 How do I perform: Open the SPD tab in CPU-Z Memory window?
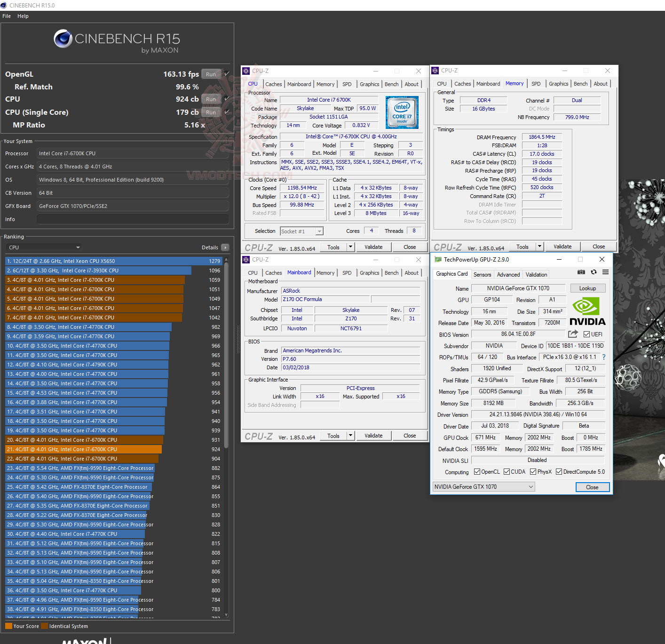[x=536, y=84]
